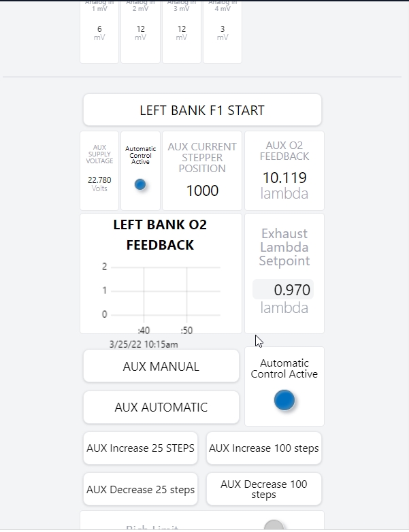Image resolution: width=409 pixels, height=532 pixels.
Task: Toggle the Rich Limit switch
Action: (x=274, y=526)
